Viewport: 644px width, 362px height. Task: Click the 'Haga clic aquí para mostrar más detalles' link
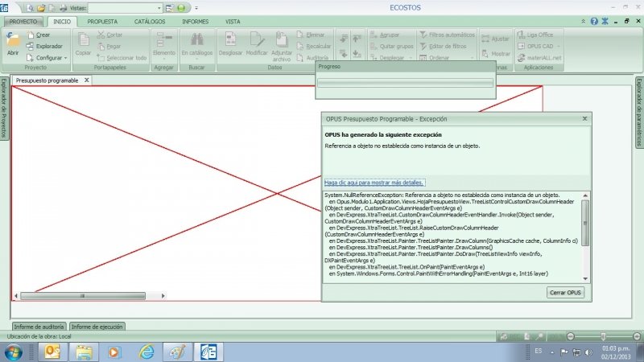374,183
